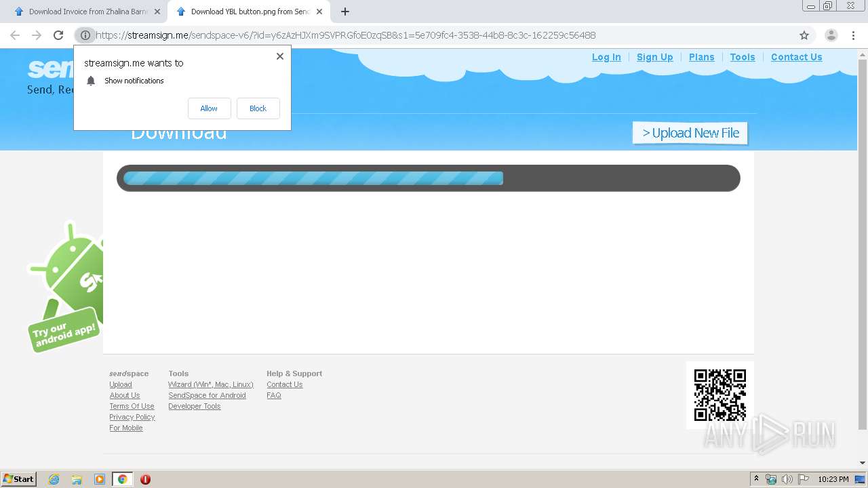The height and width of the screenshot is (488, 868).
Task: Select the 'Download YBL button.png' tab
Action: coord(248,12)
